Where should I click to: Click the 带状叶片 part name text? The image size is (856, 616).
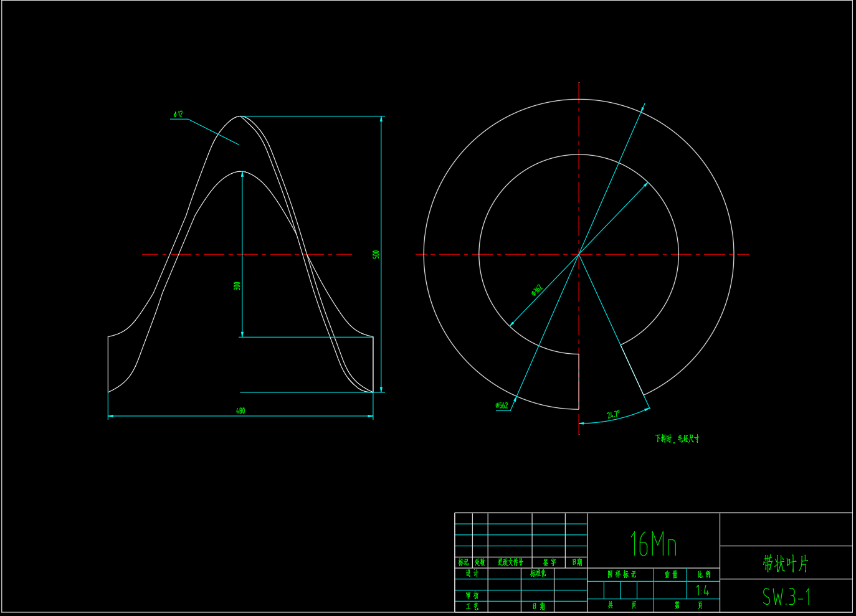point(786,564)
